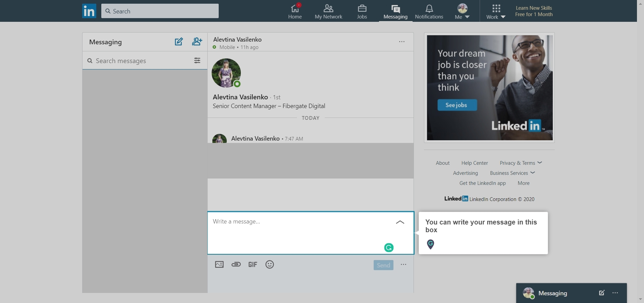Click the add people to conversation icon
This screenshot has width=644, height=303.
pyautogui.click(x=197, y=42)
